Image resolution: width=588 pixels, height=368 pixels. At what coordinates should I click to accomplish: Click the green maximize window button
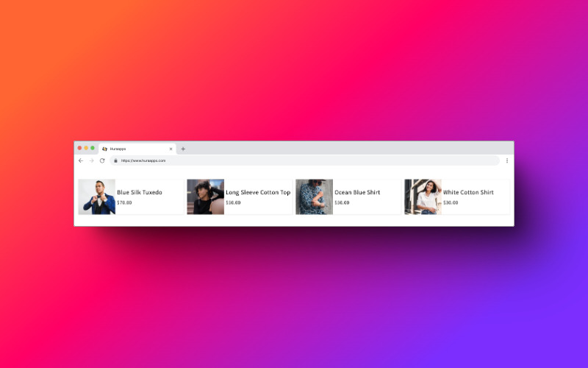93,148
